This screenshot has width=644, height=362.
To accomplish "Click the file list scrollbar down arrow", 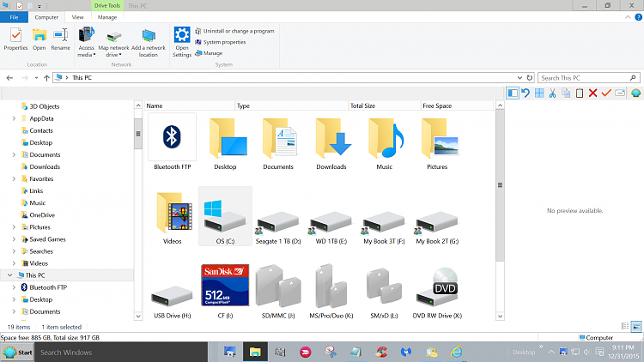I will [x=500, y=316].
